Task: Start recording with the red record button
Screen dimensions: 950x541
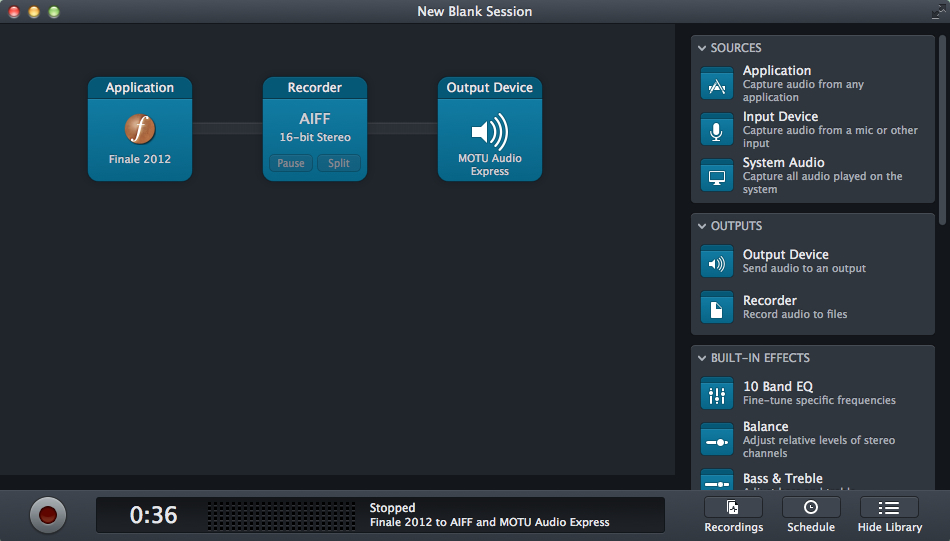Action: [47, 515]
